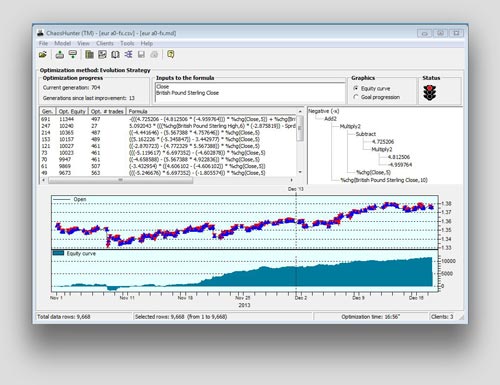Viewport: 500px width, 385px height.
Task: Select the generation 49 formula row
Action: pos(168,173)
